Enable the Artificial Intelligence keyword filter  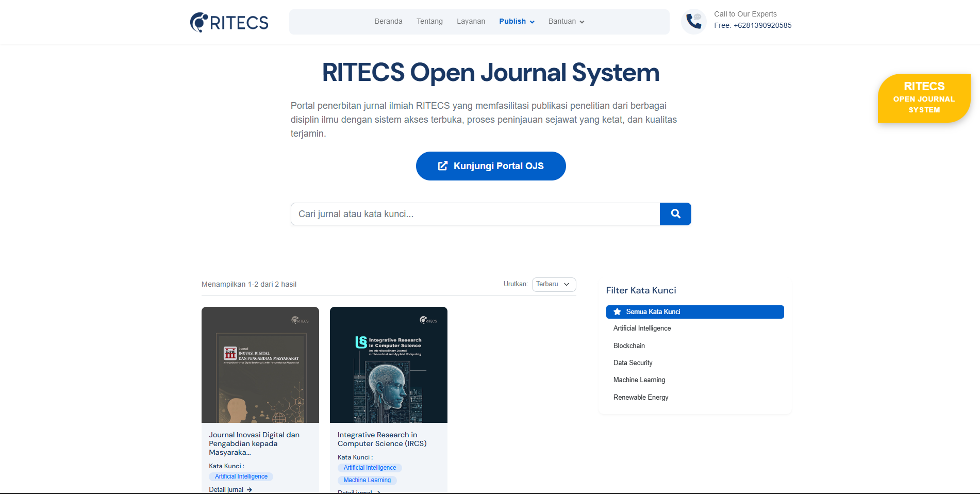coord(642,328)
